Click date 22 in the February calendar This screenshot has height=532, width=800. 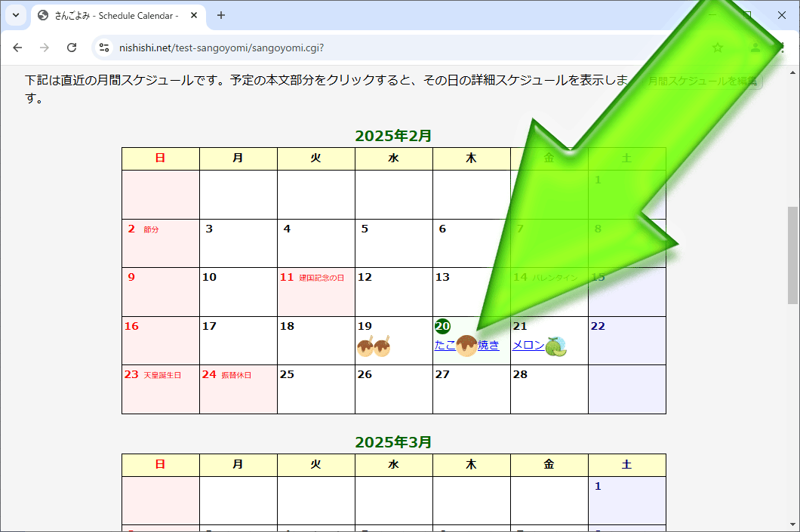point(598,326)
